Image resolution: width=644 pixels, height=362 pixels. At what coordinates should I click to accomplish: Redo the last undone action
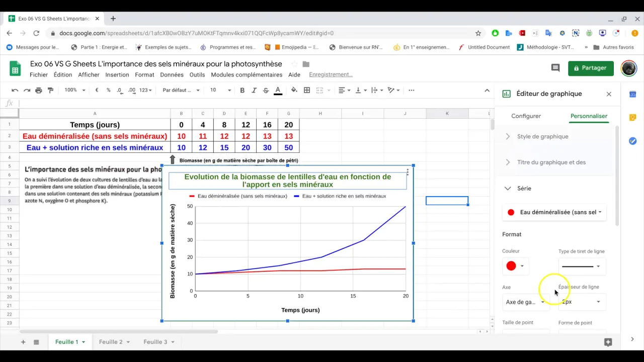pyautogui.click(x=27, y=90)
